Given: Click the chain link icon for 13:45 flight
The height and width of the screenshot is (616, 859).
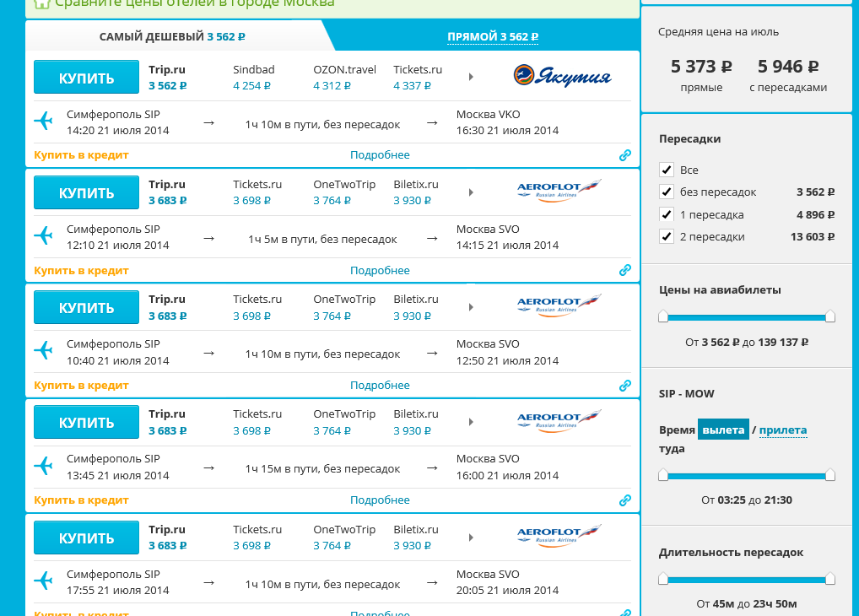Looking at the screenshot, I should [x=624, y=500].
